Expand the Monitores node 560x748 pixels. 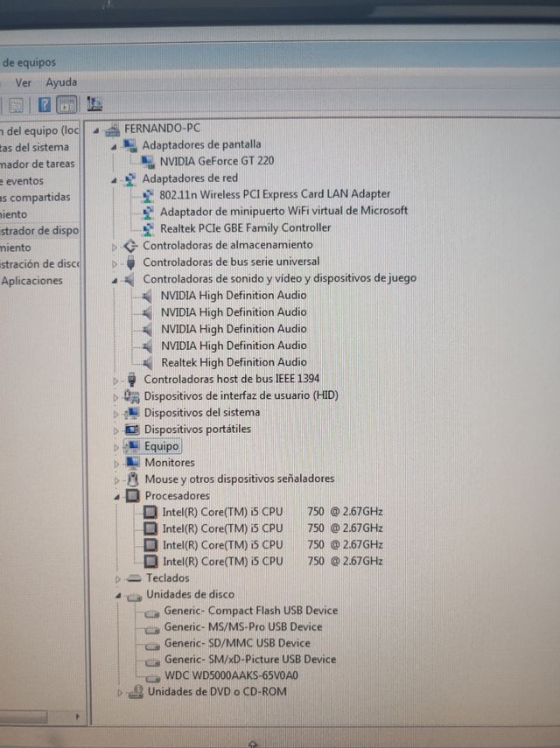[116, 464]
